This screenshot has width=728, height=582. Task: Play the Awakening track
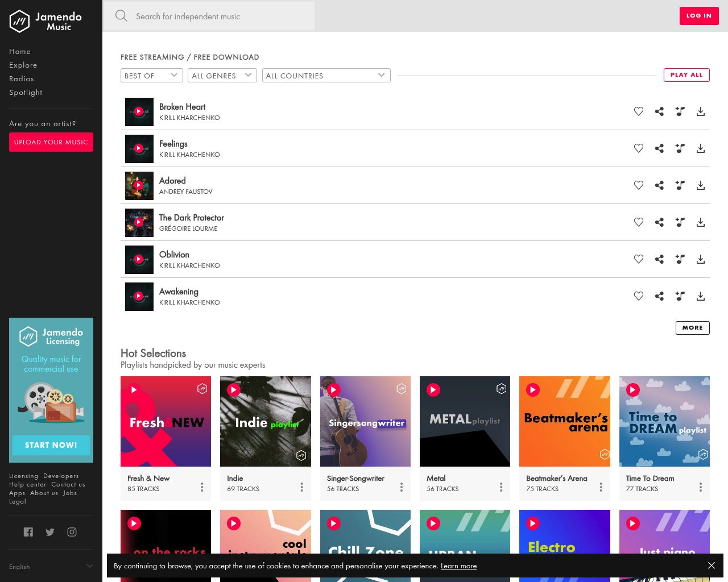pyautogui.click(x=139, y=296)
